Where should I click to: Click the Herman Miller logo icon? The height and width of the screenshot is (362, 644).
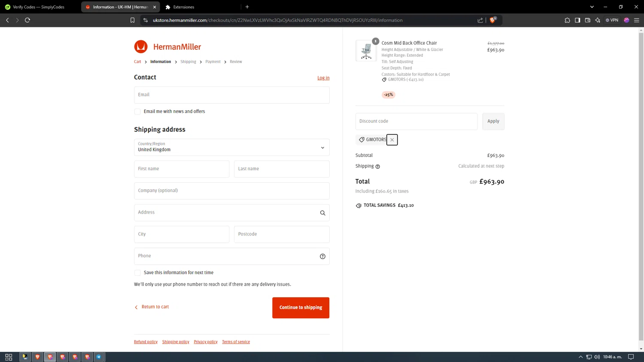pos(141,46)
